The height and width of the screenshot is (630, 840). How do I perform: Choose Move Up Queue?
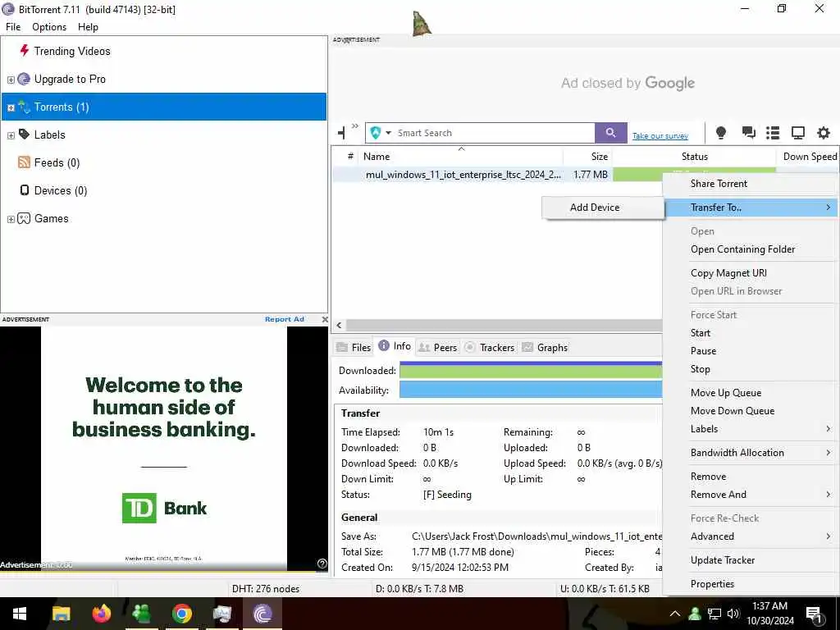(750, 393)
